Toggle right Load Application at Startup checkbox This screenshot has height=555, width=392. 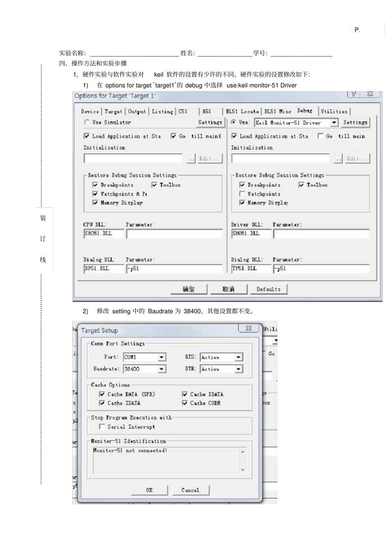pos(234,136)
